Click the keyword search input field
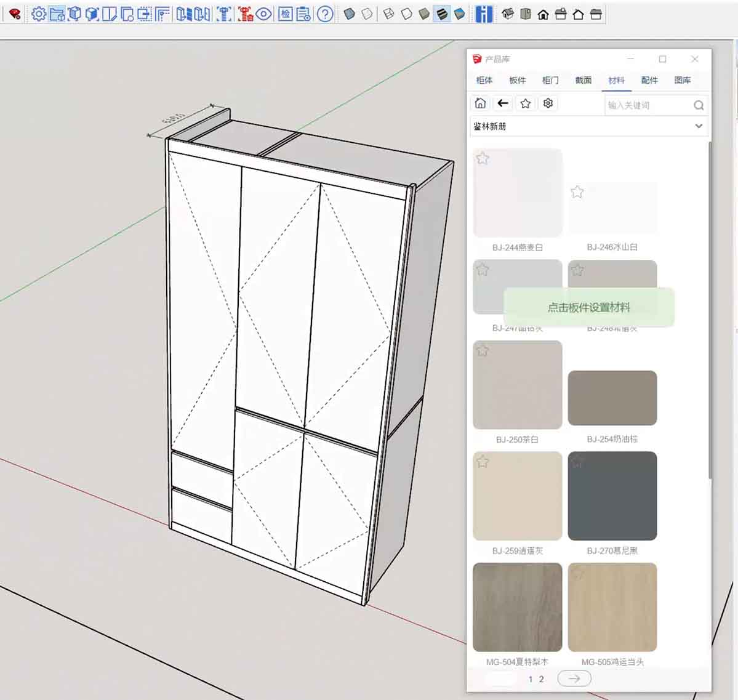The width and height of the screenshot is (738, 700). [646, 105]
